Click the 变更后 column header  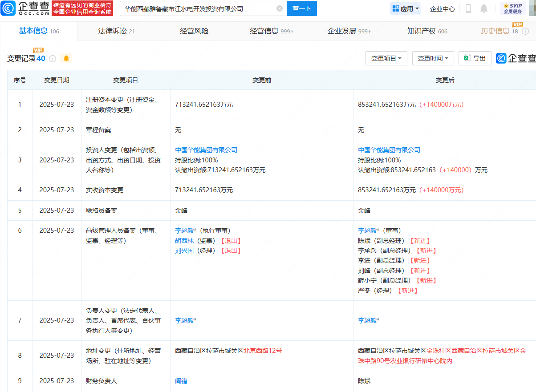pos(445,80)
